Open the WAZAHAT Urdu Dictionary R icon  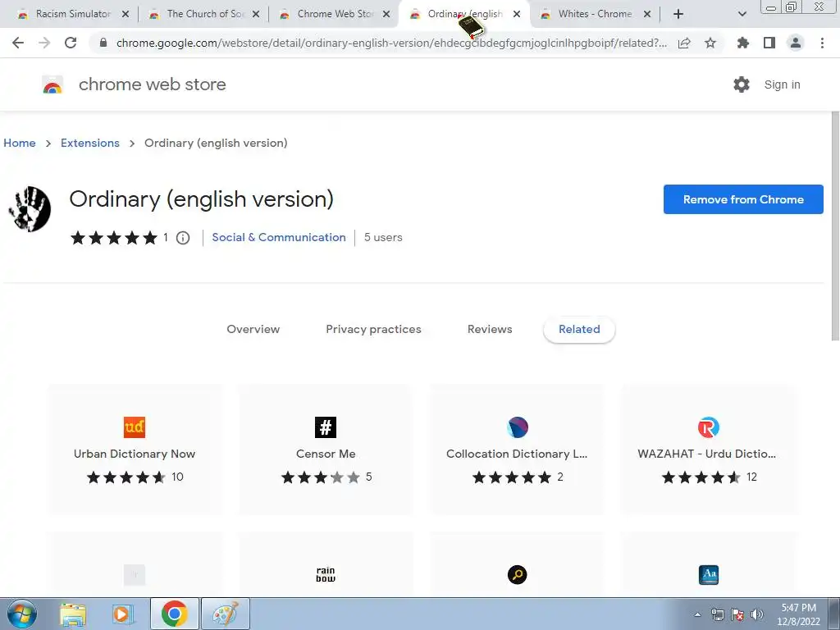(x=708, y=427)
